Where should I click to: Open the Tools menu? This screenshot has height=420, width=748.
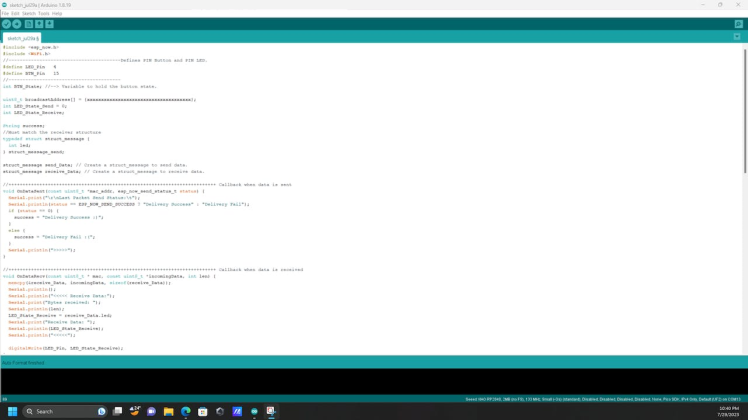click(43, 13)
